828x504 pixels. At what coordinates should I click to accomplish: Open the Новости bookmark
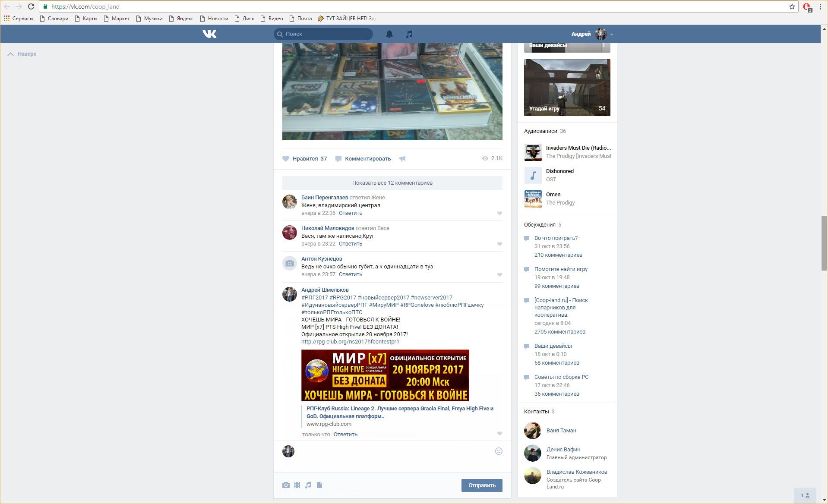[214, 19]
